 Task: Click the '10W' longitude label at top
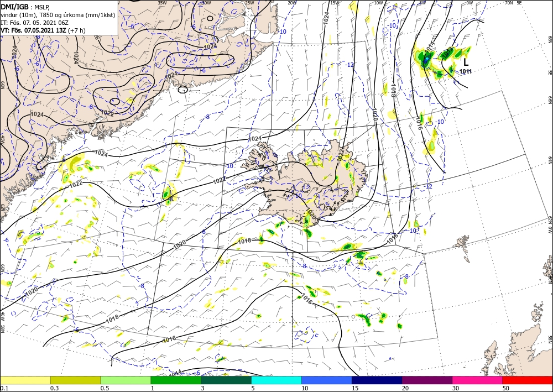pyautogui.click(x=378, y=3)
